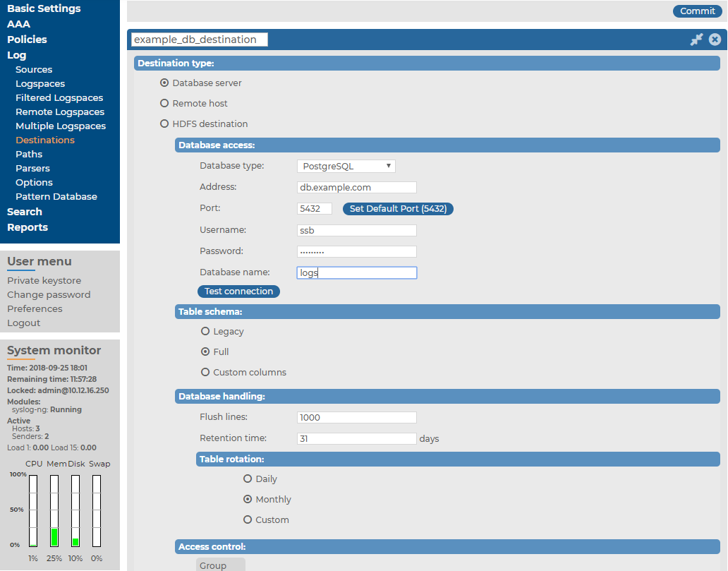728x571 pixels.
Task: Open the Database type dropdown
Action: pyautogui.click(x=346, y=166)
